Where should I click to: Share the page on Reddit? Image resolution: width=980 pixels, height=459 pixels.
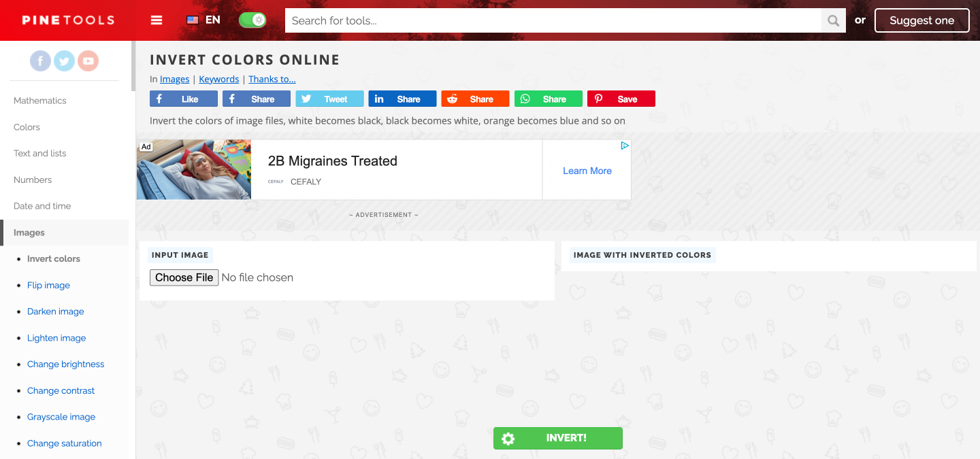point(475,99)
